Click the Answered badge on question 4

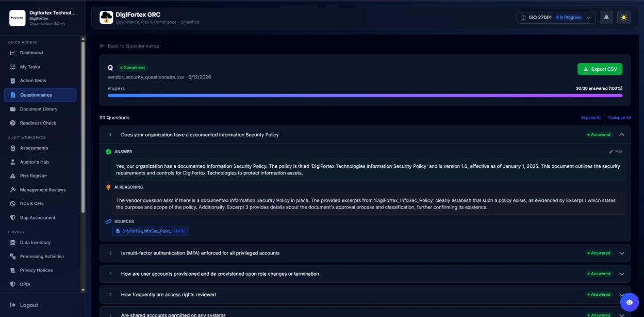pos(599,295)
